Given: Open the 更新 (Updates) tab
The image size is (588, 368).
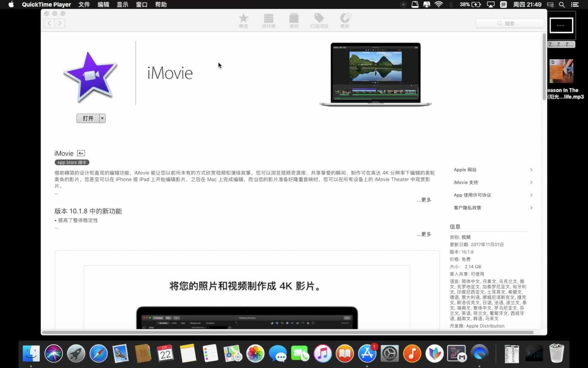Looking at the screenshot, I should pyautogui.click(x=345, y=20).
